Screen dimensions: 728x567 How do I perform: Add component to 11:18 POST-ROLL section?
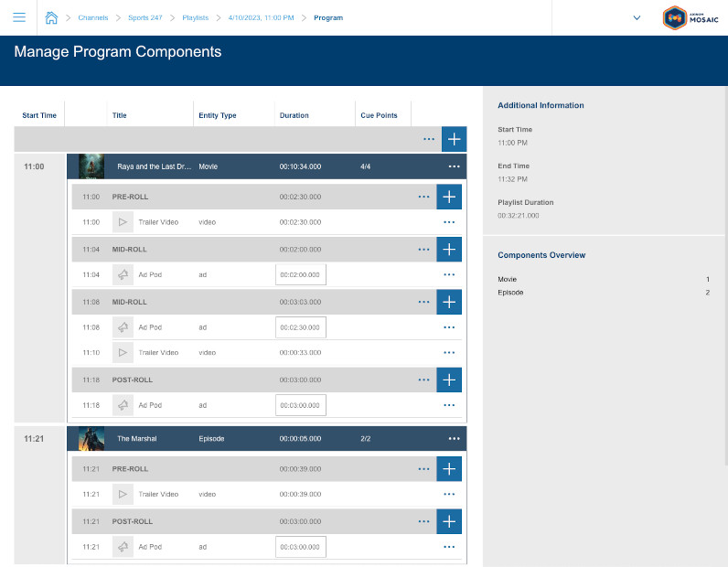click(449, 380)
